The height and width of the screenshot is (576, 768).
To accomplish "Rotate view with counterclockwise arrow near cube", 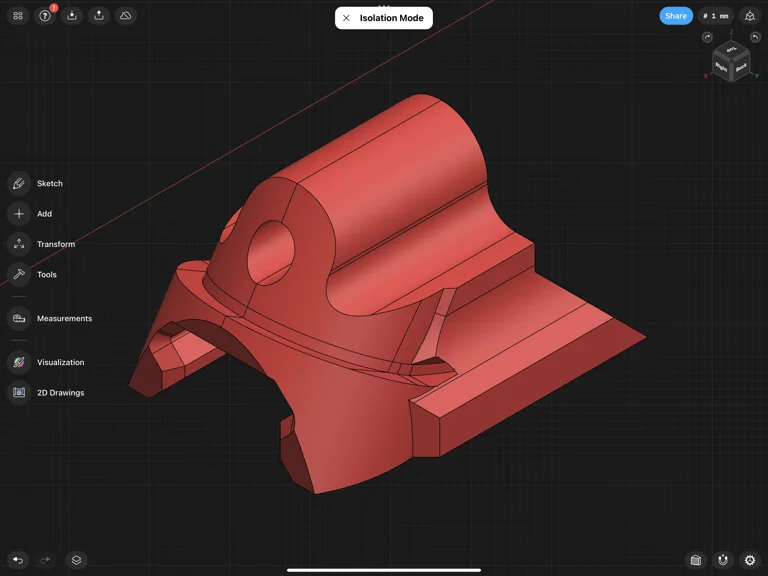I will click(x=755, y=38).
